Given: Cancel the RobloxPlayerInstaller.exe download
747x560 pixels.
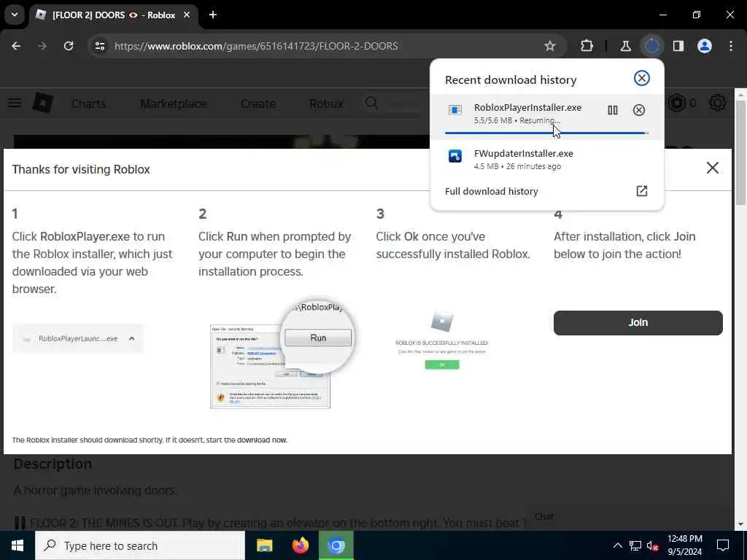Looking at the screenshot, I should pos(639,111).
